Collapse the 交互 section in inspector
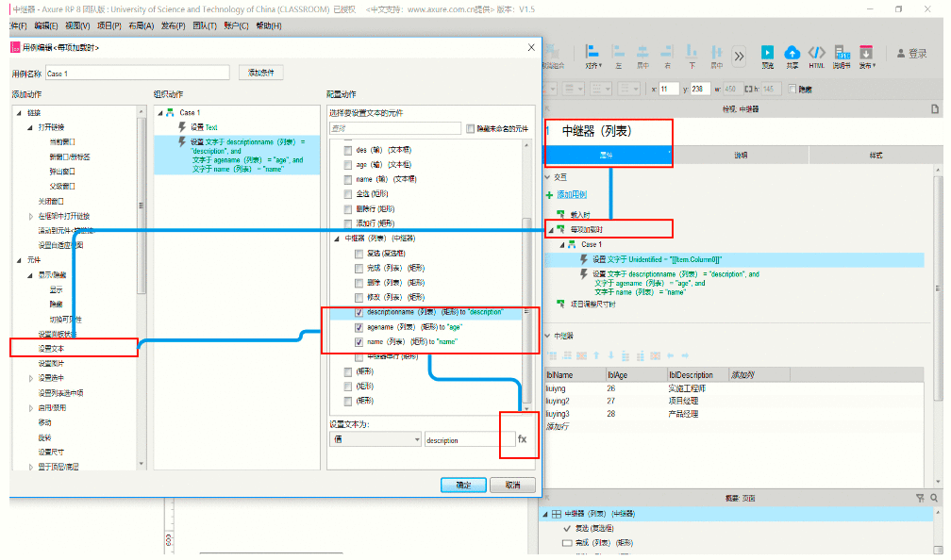The image size is (951, 560). coord(547,177)
